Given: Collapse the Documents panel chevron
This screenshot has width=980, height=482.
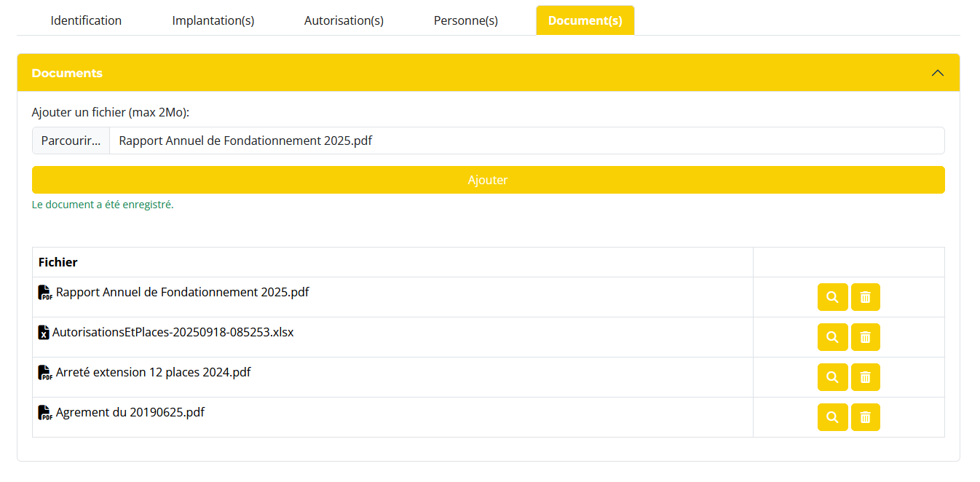Looking at the screenshot, I should [x=938, y=73].
